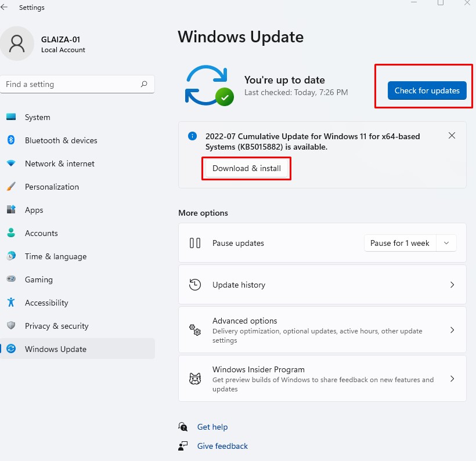The image size is (476, 461).
Task: Select Time & language in sidebar
Action: tap(56, 256)
